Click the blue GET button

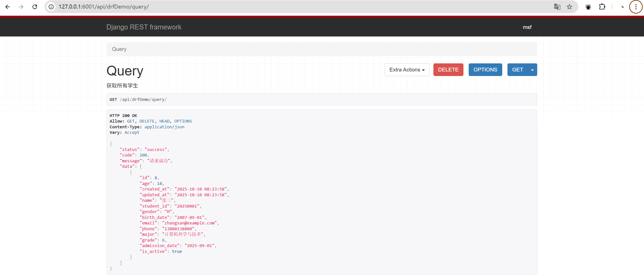517,70
